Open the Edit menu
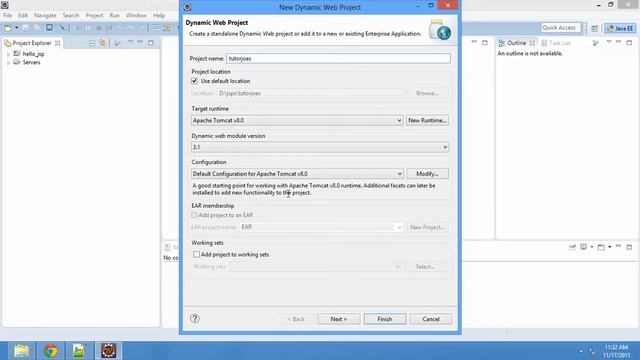The width and height of the screenshot is (640, 360). (x=23, y=16)
